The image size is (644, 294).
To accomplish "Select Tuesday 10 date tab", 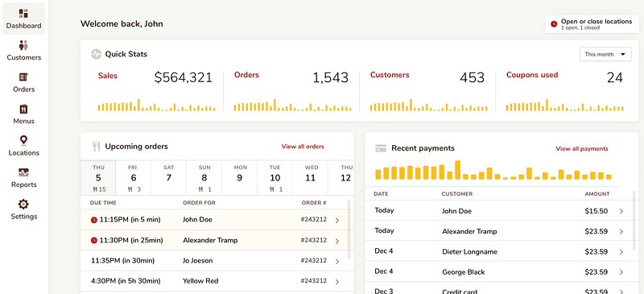I will click(x=275, y=178).
